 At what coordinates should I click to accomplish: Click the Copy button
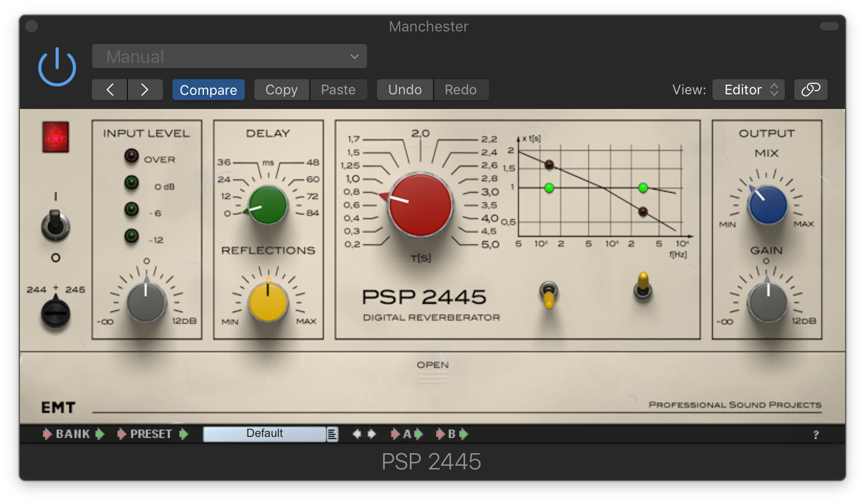coord(282,90)
